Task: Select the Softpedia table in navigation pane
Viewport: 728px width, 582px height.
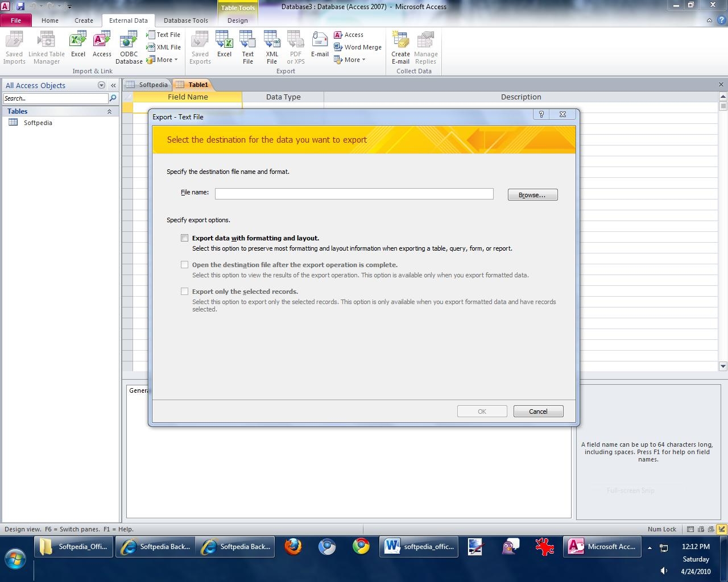Action: (x=38, y=123)
